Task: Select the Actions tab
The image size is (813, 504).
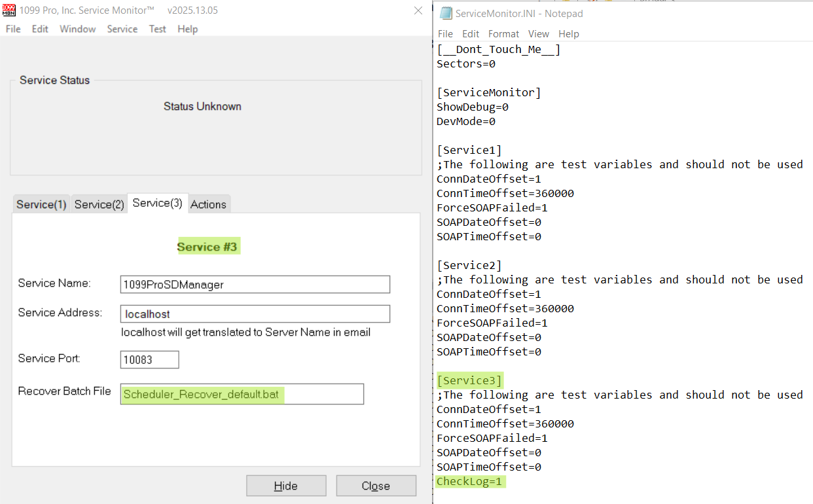Action: pyautogui.click(x=208, y=204)
